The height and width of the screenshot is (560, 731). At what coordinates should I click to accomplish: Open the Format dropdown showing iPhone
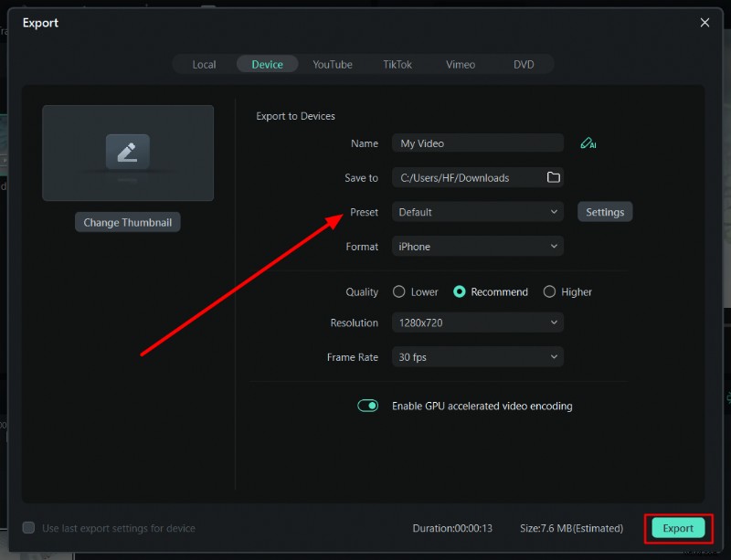(x=477, y=246)
